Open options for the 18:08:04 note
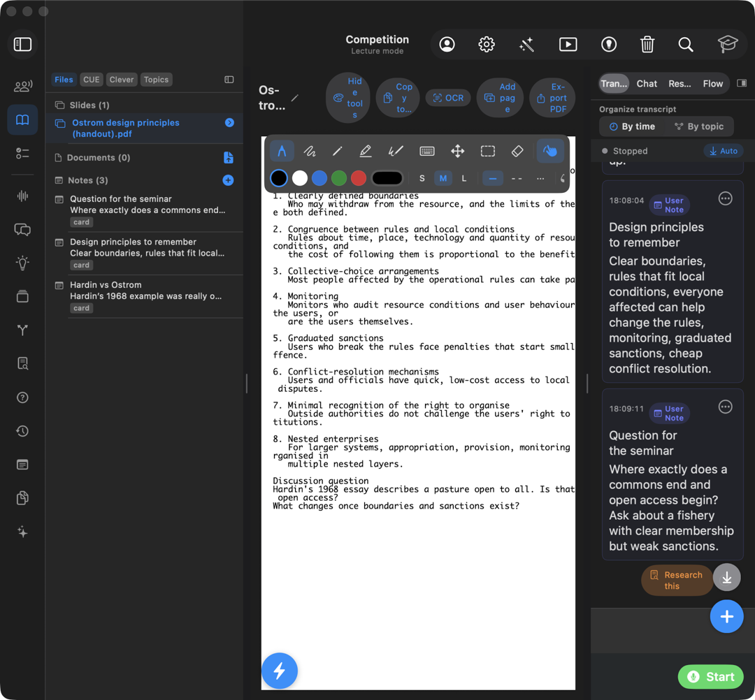This screenshot has width=755, height=700. coord(725,198)
